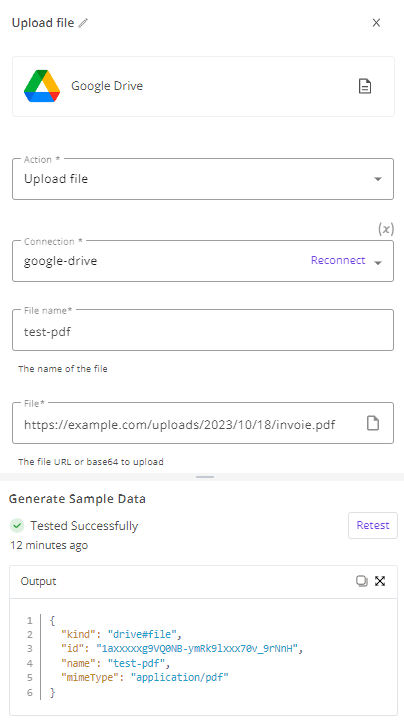The height and width of the screenshot is (722, 404).
Task: Open the Google Drive documentation icon
Action: 365,86
